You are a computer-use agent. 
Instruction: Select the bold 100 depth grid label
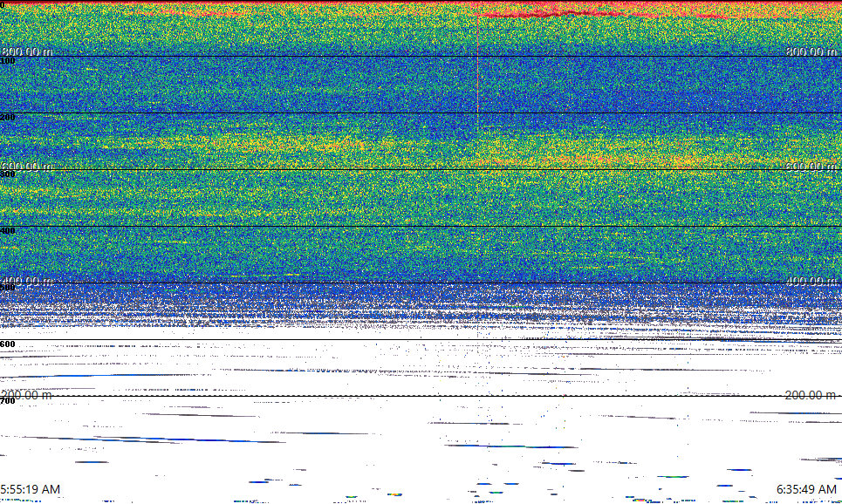click(x=8, y=61)
